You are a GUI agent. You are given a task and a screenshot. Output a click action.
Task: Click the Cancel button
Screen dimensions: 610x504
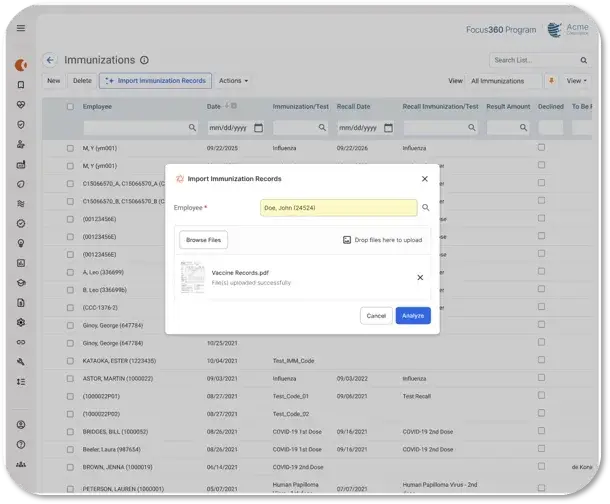[x=376, y=316]
